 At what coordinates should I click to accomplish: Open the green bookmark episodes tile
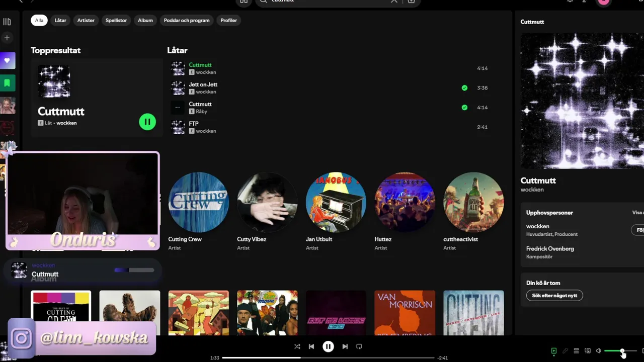tap(8, 83)
